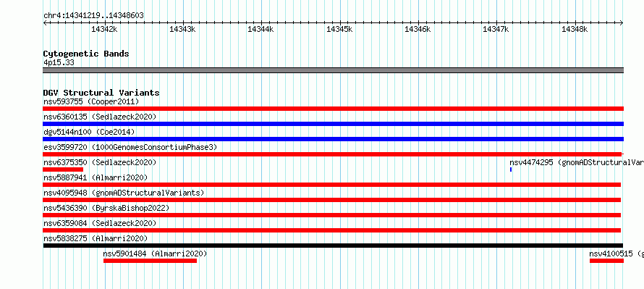Open the nsv4095948 (gnomADStructuralVariants) label

(x=124, y=193)
